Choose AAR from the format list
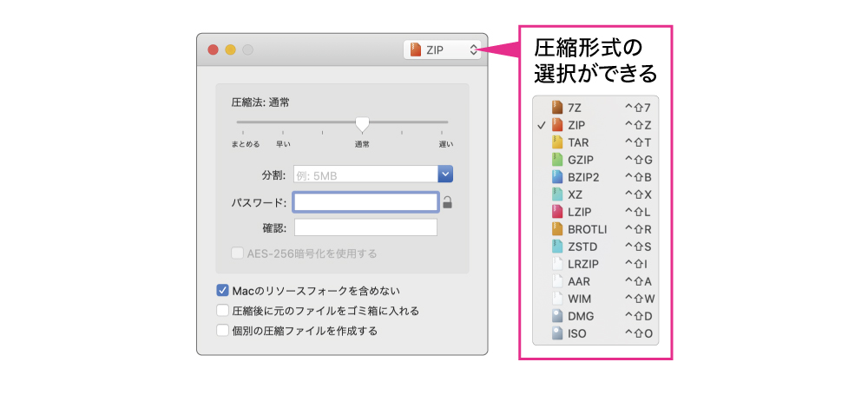The image size is (868, 395). click(595, 281)
